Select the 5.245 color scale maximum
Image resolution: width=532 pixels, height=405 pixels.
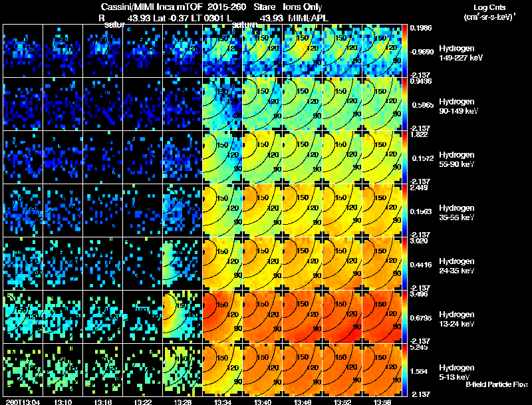[x=419, y=347]
